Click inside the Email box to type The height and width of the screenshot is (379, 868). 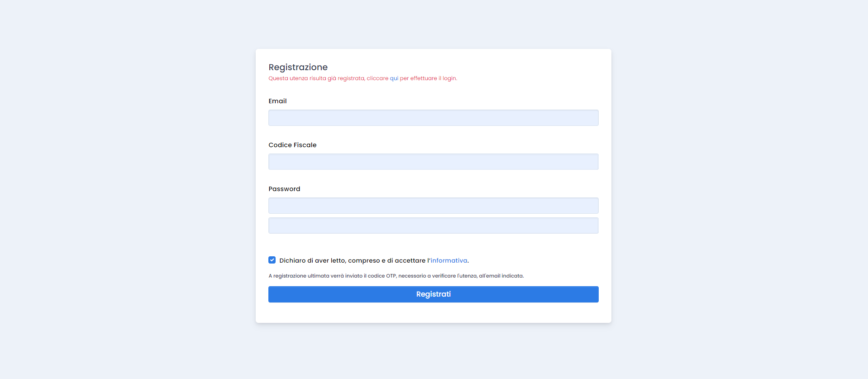coord(433,118)
